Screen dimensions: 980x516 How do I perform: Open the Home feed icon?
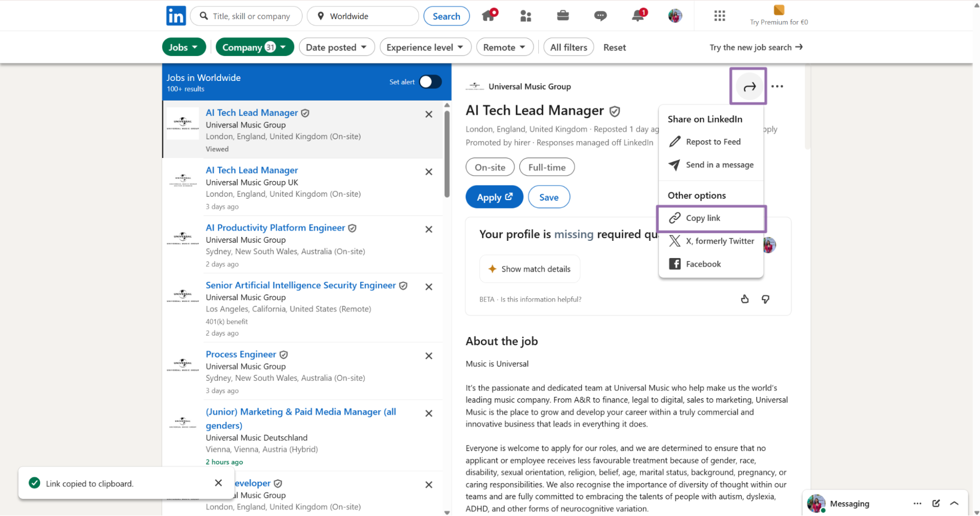[489, 15]
